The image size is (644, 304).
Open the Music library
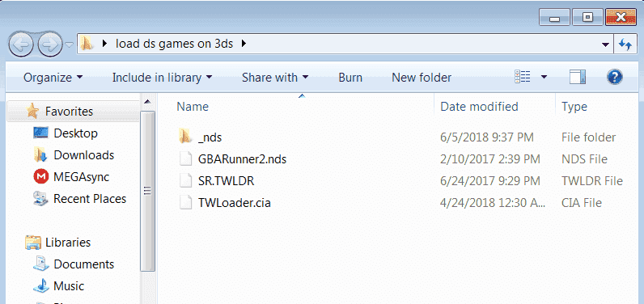[x=69, y=286]
